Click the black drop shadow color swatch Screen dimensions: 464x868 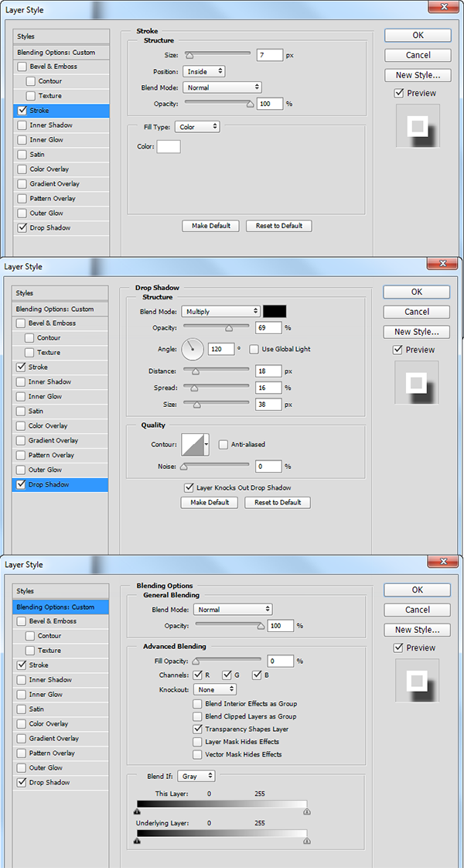tap(275, 311)
